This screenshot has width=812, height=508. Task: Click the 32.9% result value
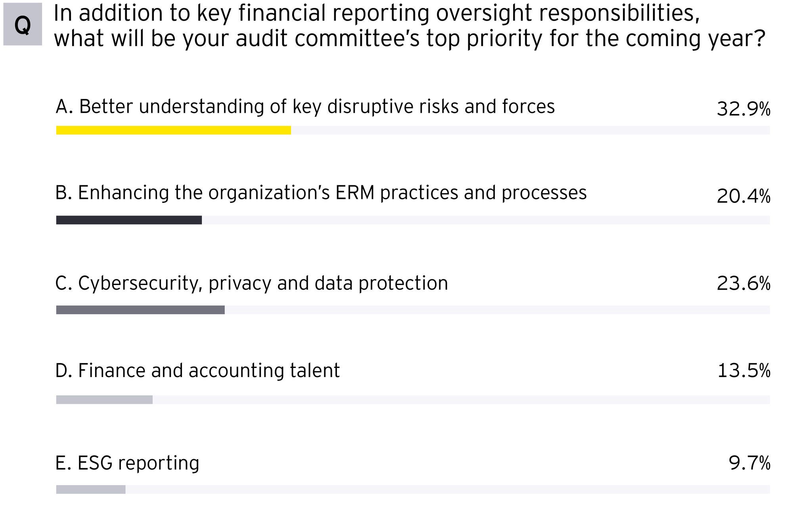pyautogui.click(x=743, y=109)
